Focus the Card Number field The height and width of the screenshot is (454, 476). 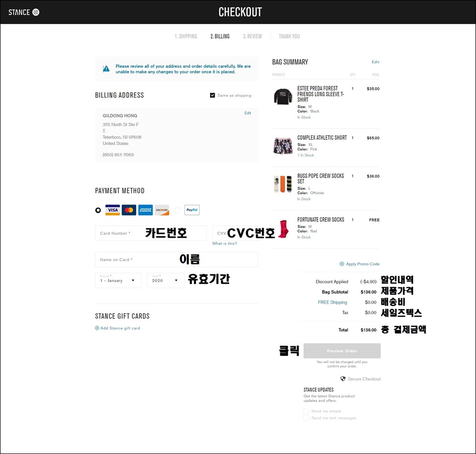tap(151, 233)
